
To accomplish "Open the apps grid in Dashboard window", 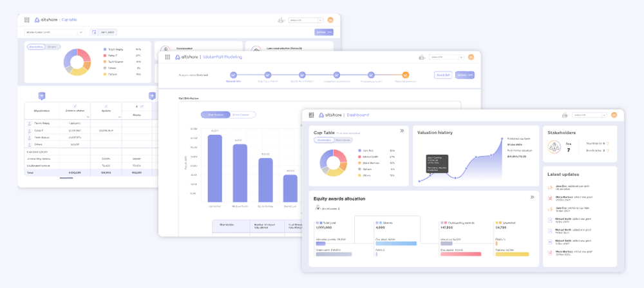I will coord(311,115).
